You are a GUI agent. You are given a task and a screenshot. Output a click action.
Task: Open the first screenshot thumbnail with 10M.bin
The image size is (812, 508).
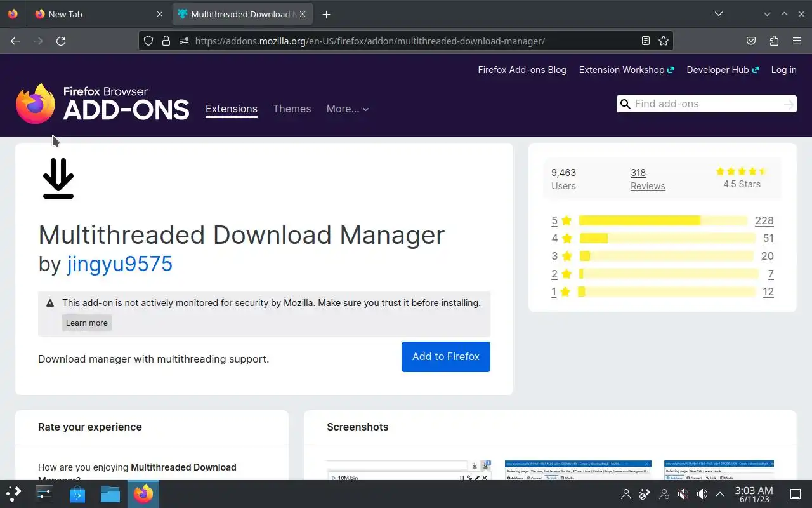pos(409,471)
